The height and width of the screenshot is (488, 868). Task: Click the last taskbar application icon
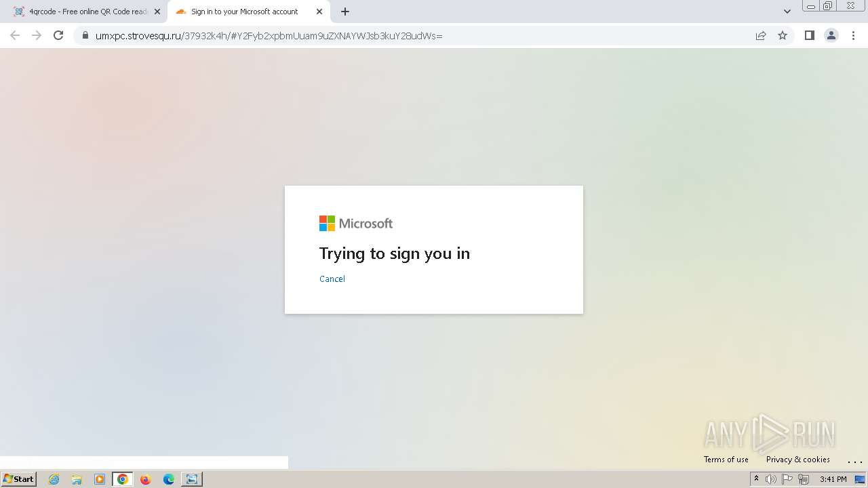[x=192, y=479]
